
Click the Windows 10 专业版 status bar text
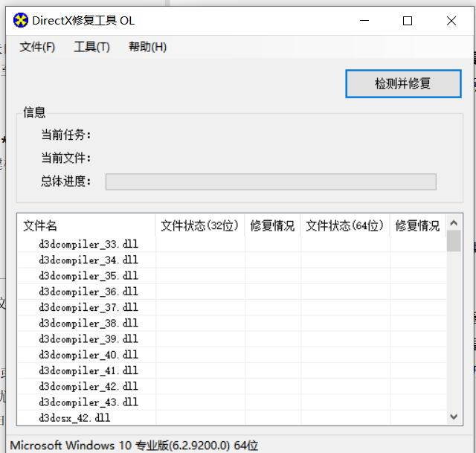click(x=134, y=446)
